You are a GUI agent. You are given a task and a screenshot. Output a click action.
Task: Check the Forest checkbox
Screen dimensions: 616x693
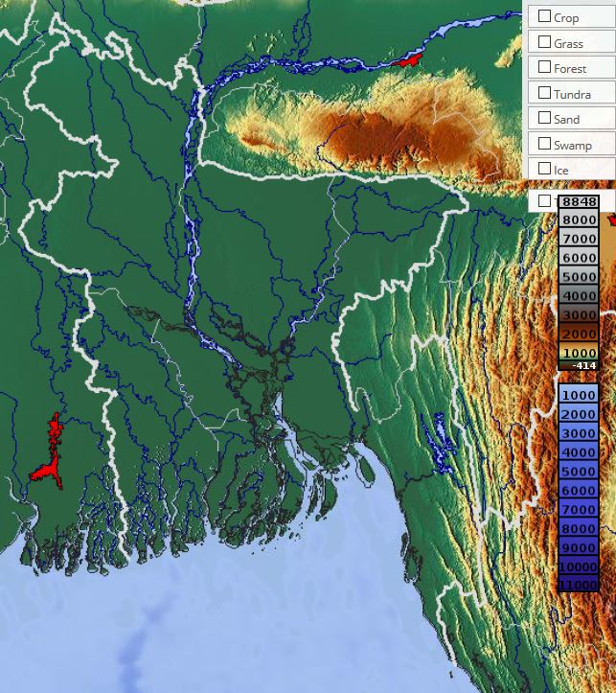coord(544,67)
